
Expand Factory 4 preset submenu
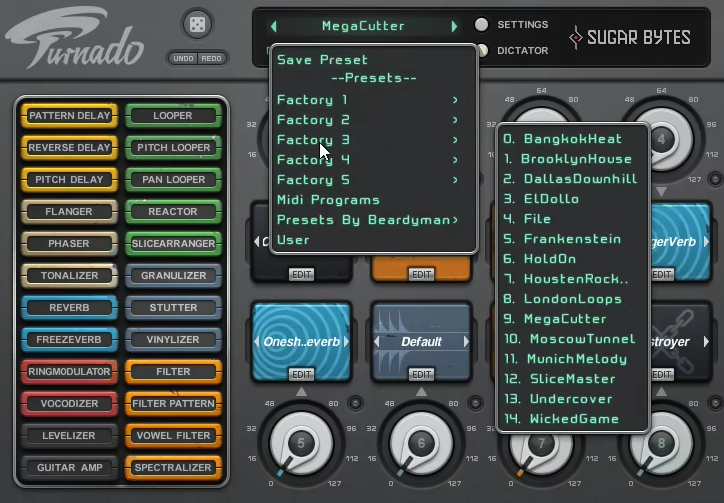tap(368, 160)
